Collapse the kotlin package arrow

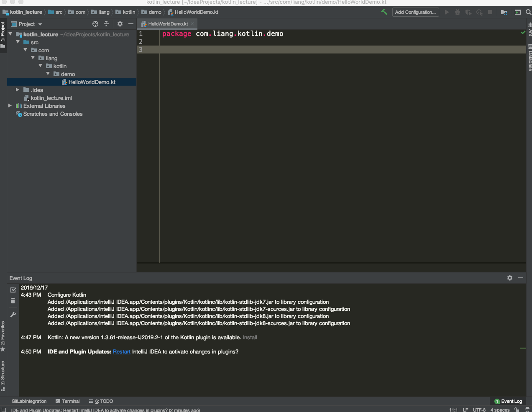tap(41, 66)
